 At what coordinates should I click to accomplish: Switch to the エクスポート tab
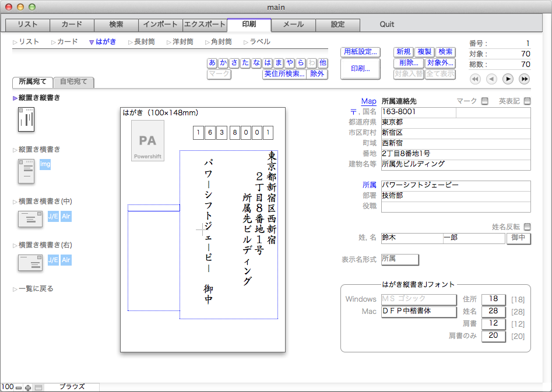[205, 24]
